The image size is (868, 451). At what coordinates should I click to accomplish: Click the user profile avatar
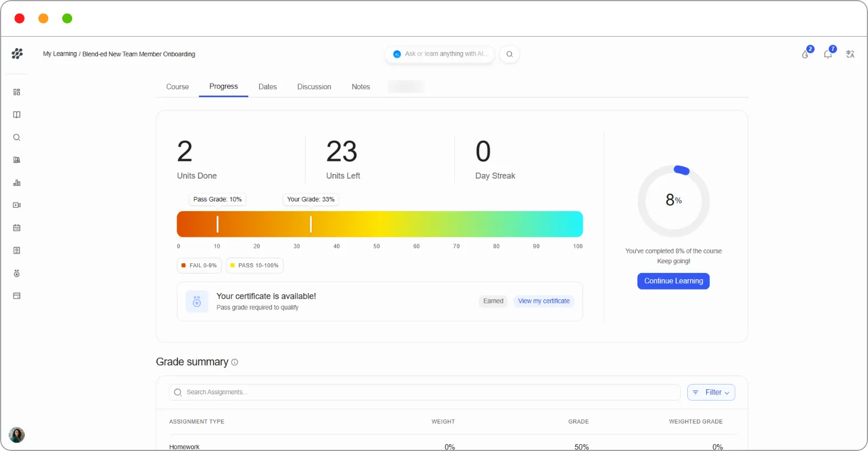[x=17, y=435]
